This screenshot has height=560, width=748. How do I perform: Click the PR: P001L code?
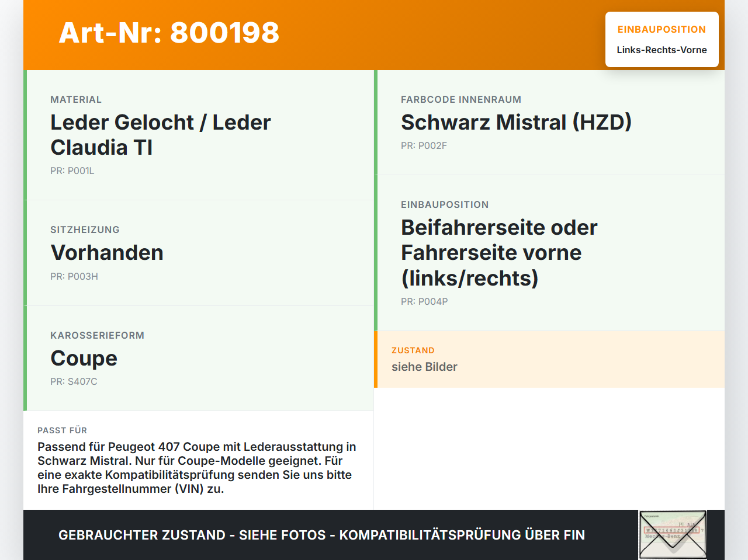[x=72, y=171]
